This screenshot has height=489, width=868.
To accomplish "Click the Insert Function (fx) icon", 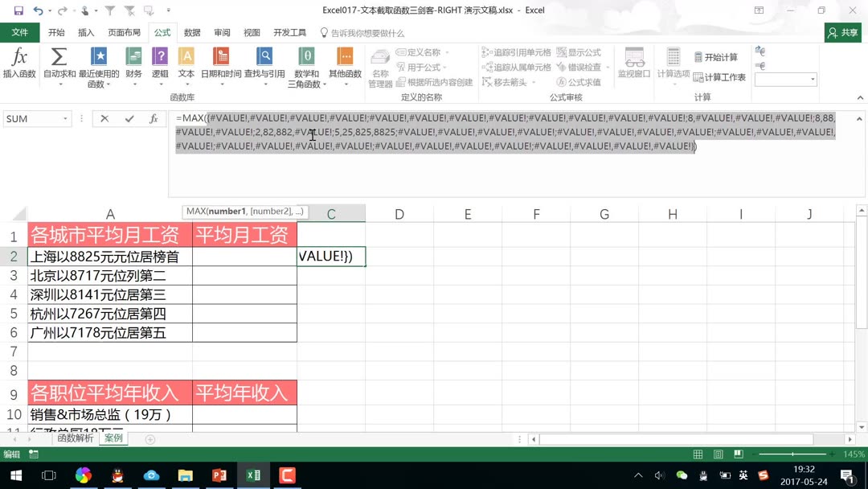I will [20, 64].
